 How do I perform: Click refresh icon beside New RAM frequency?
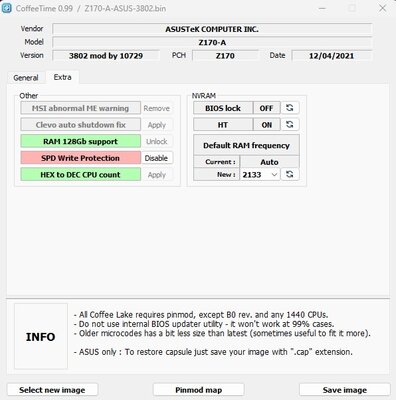290,174
